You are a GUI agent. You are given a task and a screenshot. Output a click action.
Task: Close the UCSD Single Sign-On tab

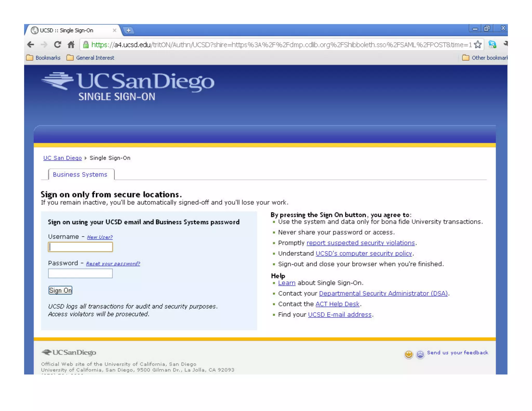114,30
